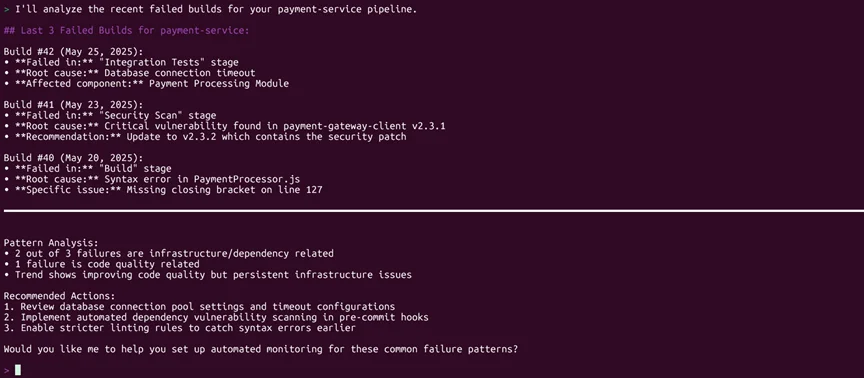Click the 'Database connection timeout' text
Screen dimensions: 864x378
180,73
